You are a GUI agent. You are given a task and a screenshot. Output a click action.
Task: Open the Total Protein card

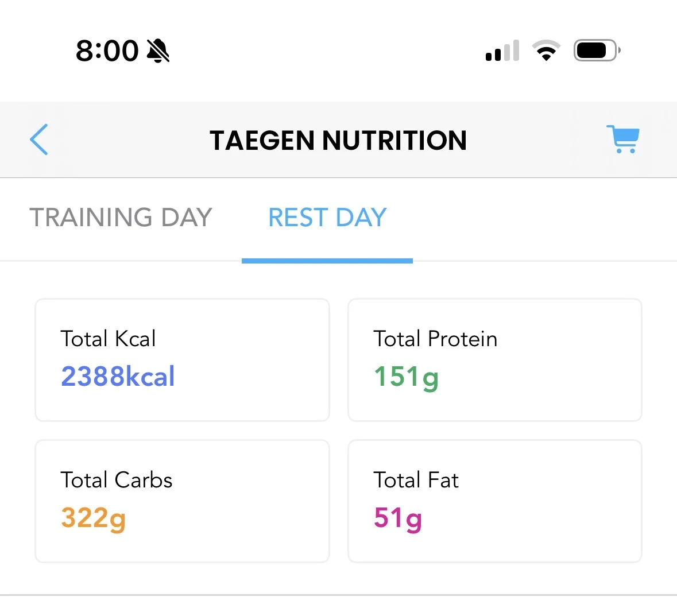pos(495,359)
